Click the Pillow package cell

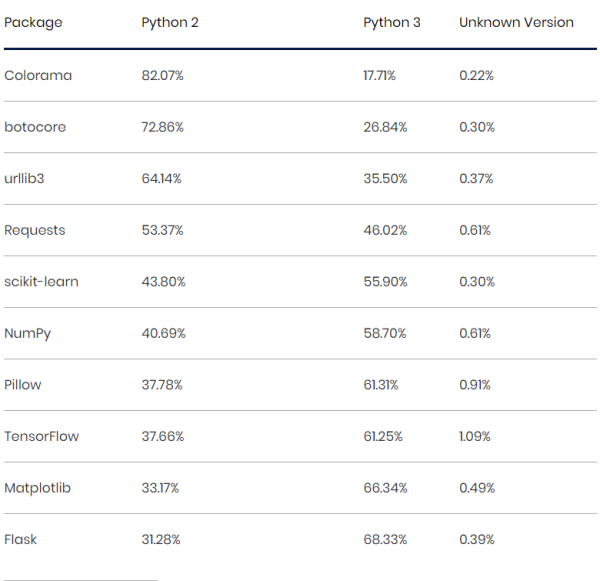pos(23,384)
